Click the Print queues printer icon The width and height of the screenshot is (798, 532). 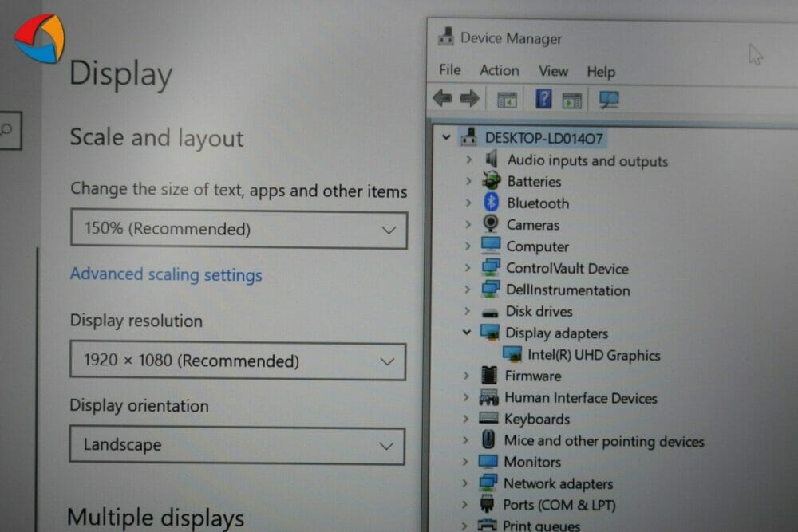pos(487,525)
